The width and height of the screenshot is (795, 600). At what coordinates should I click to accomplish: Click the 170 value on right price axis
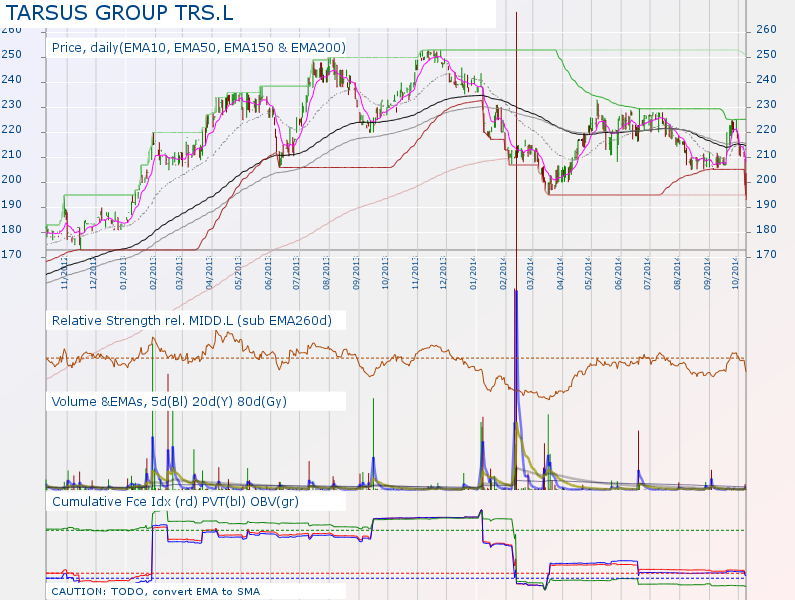click(766, 255)
